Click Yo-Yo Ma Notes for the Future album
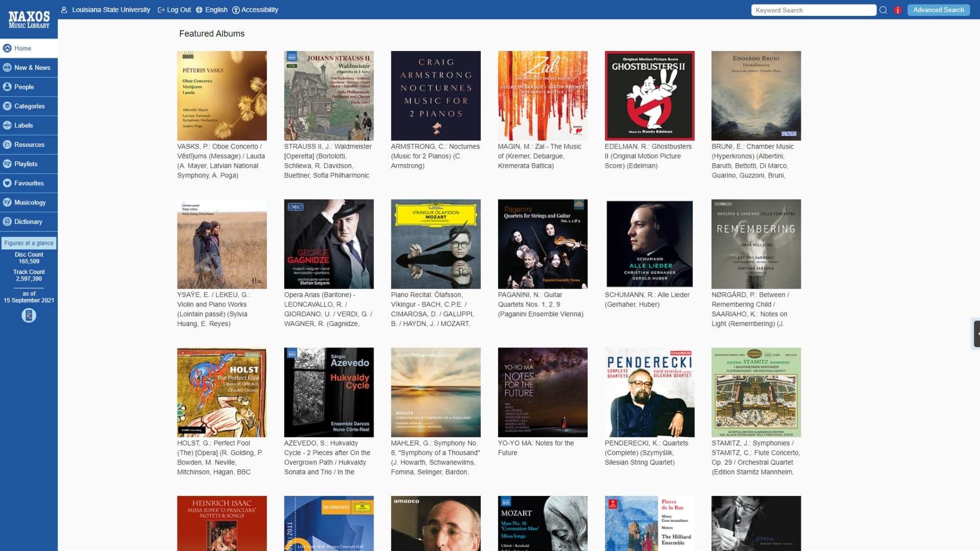This screenshot has width=980, height=551. point(543,391)
